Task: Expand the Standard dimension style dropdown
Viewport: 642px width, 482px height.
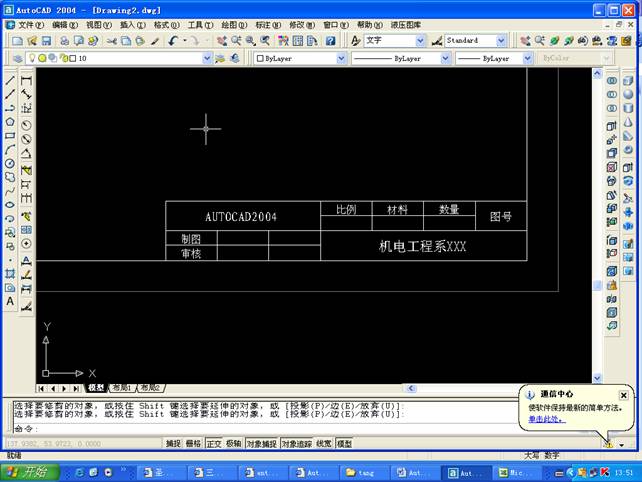Action: (x=501, y=41)
